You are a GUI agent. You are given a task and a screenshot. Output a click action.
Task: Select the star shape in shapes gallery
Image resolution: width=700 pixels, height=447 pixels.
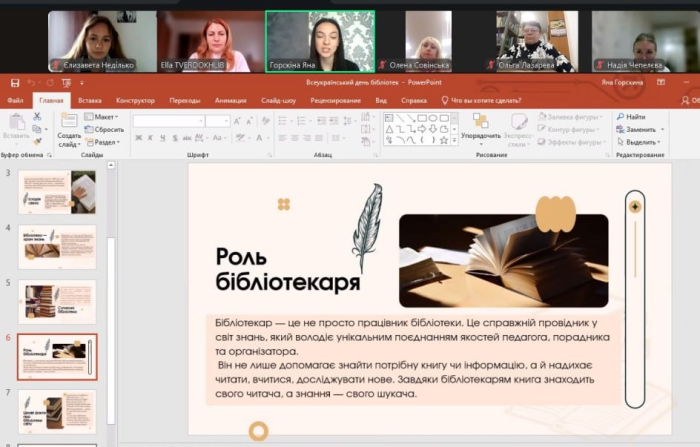pos(443,140)
